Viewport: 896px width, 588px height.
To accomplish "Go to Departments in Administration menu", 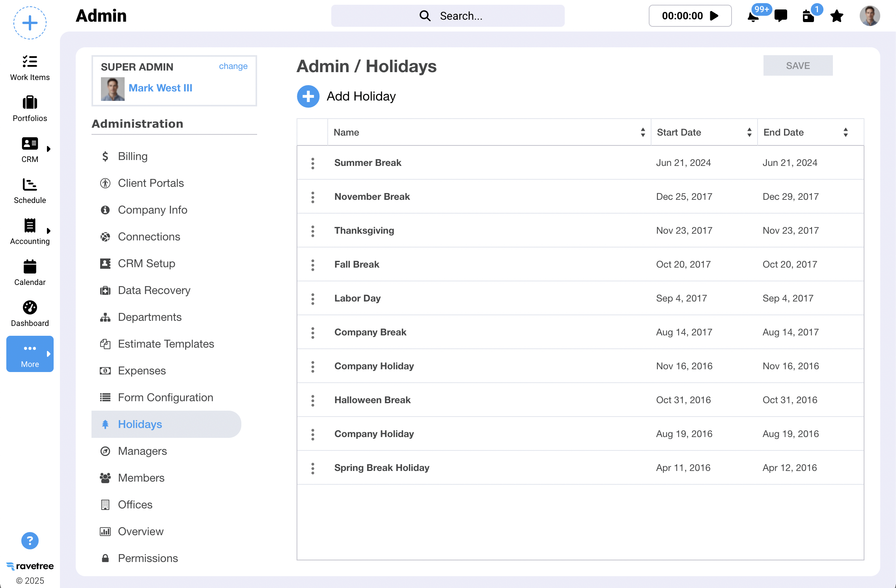I will coord(149,317).
